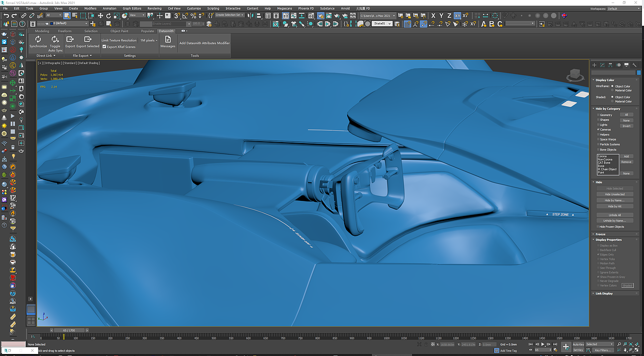644x356 pixels.
Task: Switch to the Modeling ribbon tab
Action: (x=42, y=31)
